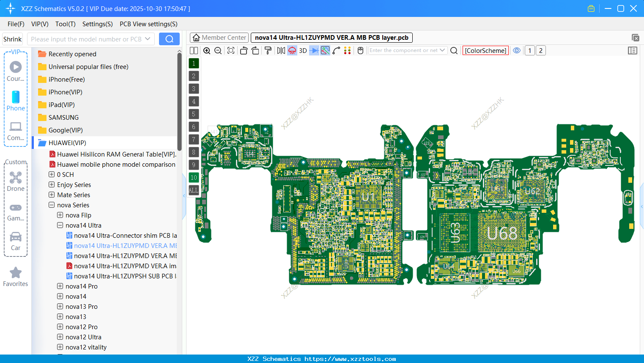Collapse the nova Series tree node
The height and width of the screenshot is (363, 644).
click(52, 205)
